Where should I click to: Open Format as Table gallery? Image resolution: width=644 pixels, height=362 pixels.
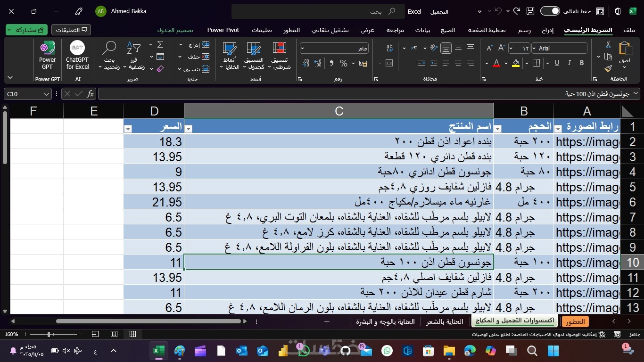pyautogui.click(x=254, y=56)
